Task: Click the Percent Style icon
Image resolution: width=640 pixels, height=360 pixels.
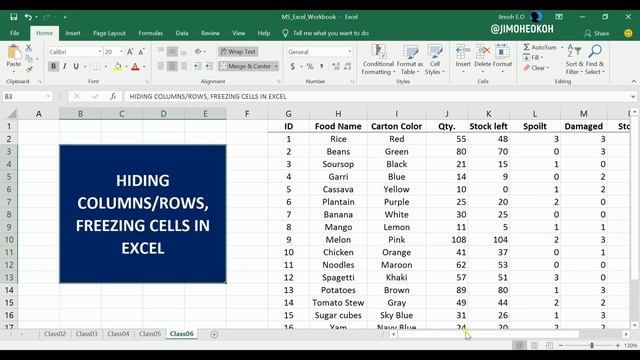Action: tap(310, 66)
